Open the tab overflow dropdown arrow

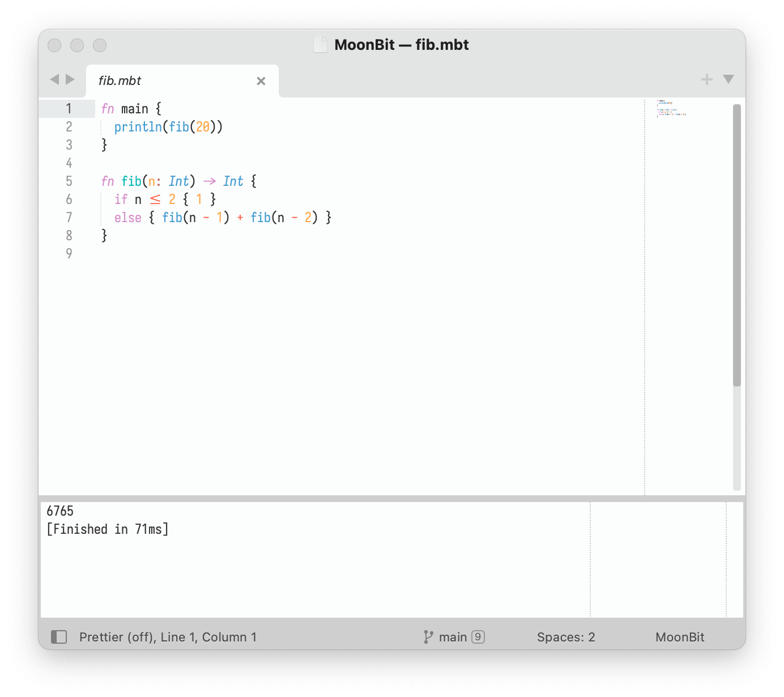click(x=728, y=79)
